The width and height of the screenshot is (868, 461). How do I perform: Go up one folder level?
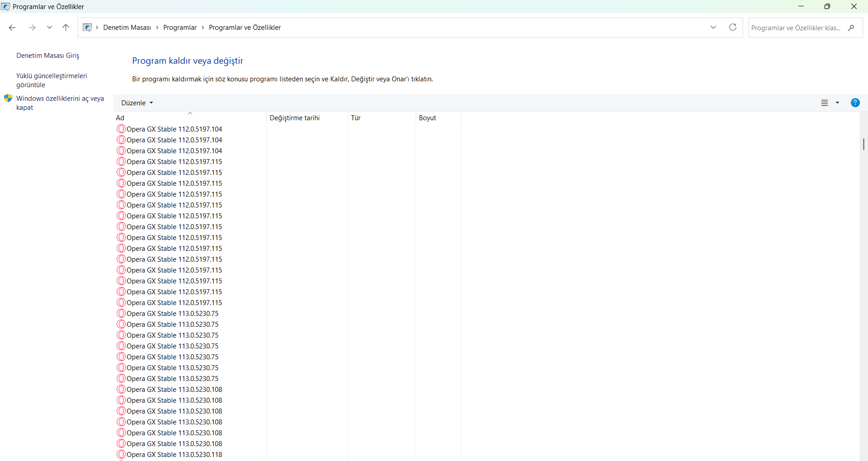[x=66, y=28]
